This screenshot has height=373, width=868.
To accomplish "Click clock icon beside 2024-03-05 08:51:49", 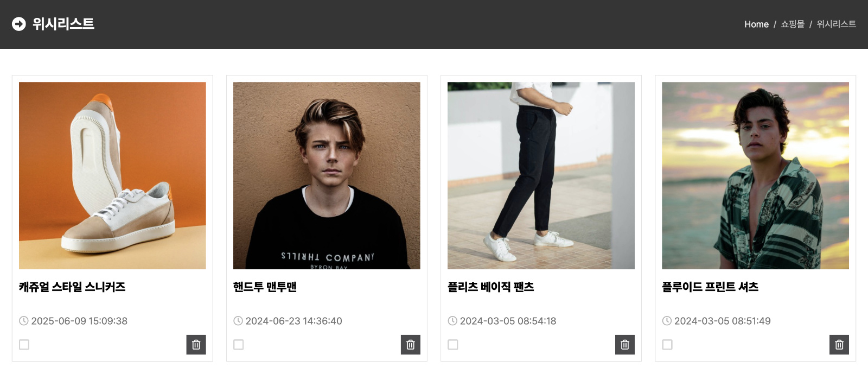I will 667,321.
